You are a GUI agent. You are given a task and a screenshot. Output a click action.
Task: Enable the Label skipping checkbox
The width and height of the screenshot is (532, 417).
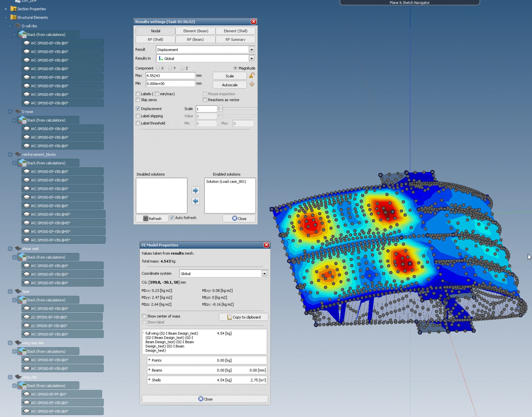[138, 116]
